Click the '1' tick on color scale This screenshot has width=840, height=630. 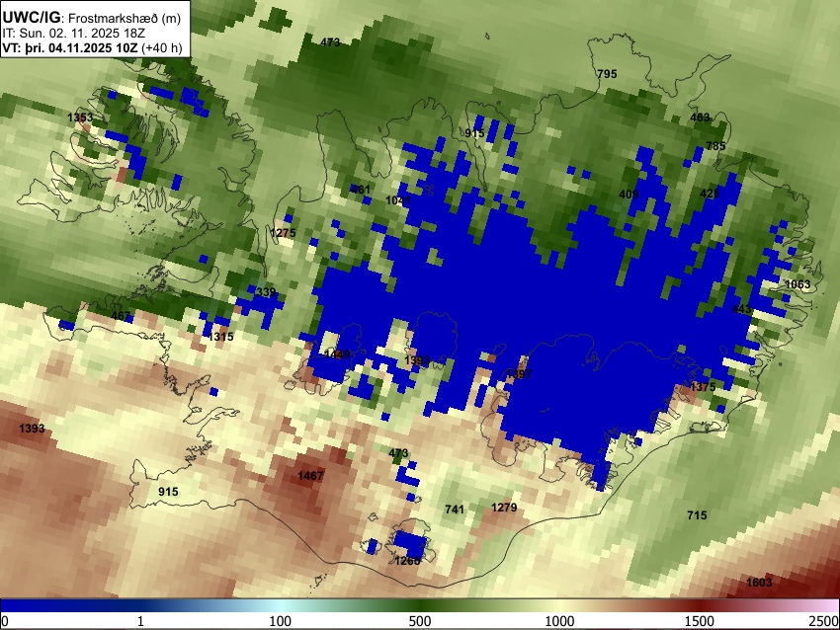[140, 621]
